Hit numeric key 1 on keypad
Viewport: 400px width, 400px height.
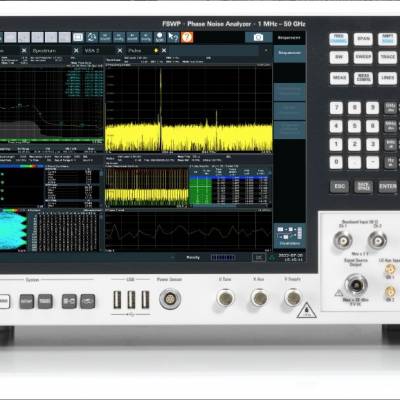tap(336, 144)
